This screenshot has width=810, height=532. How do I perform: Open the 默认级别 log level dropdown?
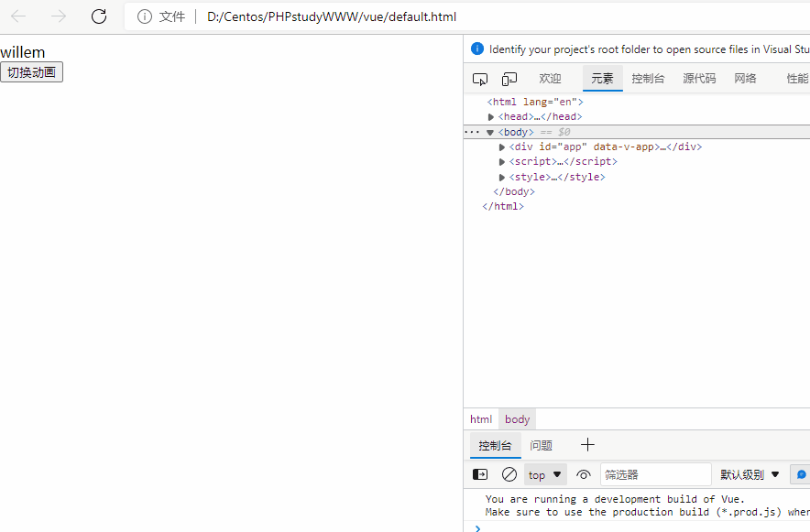[x=750, y=474]
